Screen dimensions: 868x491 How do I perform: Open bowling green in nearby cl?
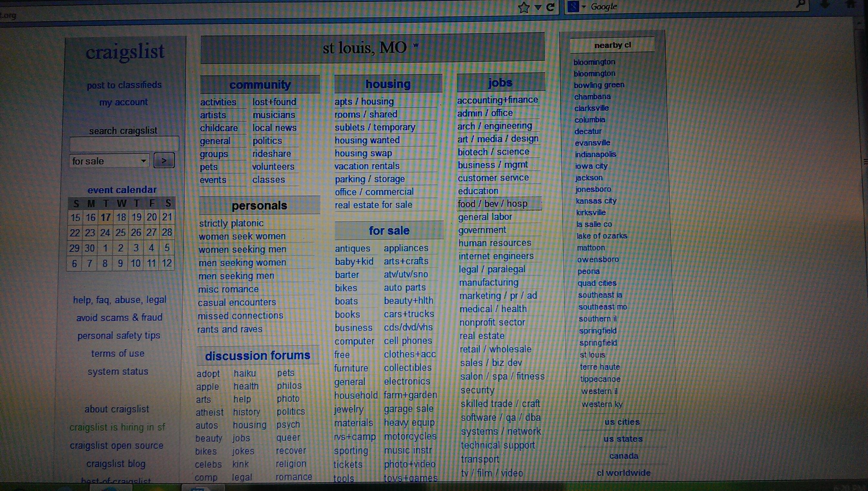point(599,85)
